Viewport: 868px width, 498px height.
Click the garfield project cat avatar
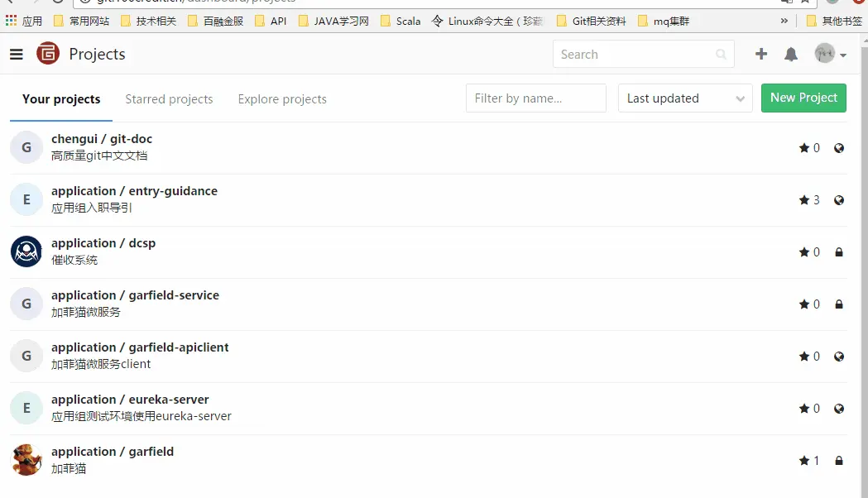pos(26,460)
